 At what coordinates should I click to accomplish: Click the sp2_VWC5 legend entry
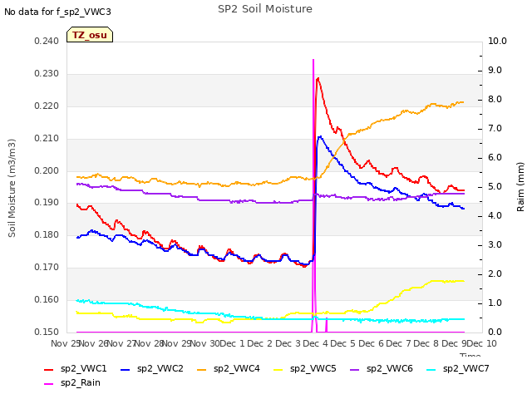pyautogui.click(x=305, y=369)
